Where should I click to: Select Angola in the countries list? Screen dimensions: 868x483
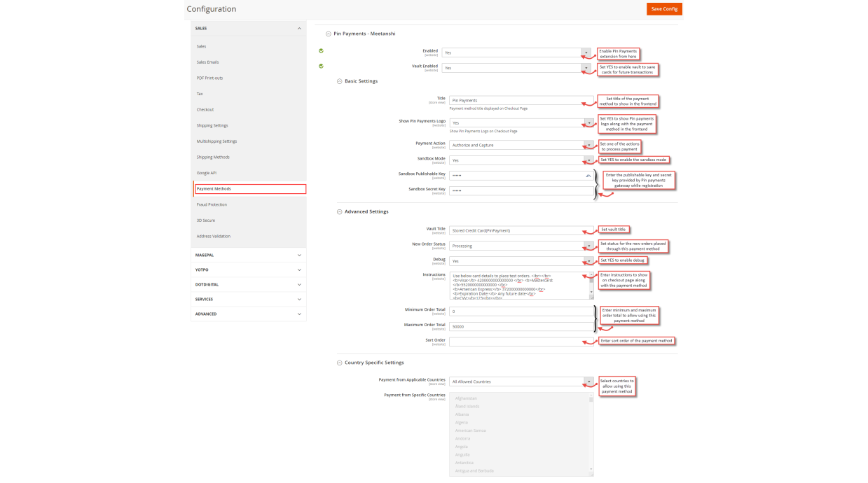tap(462, 447)
